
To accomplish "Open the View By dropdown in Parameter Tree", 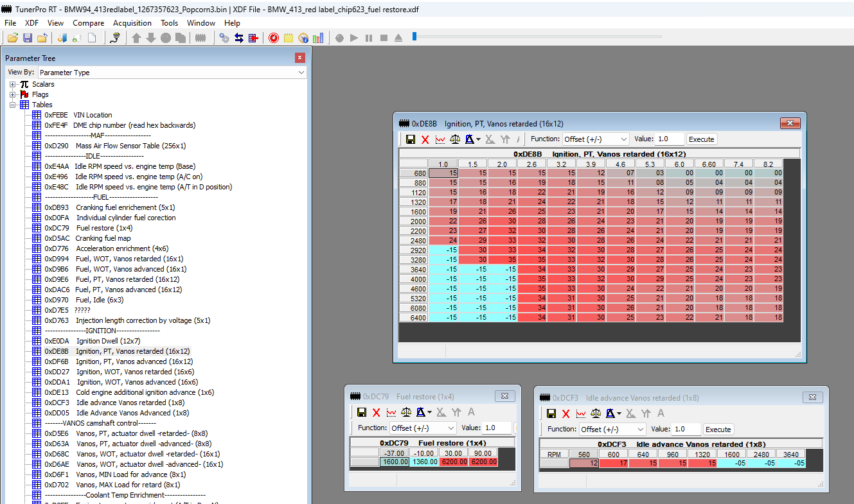I will tap(172, 73).
